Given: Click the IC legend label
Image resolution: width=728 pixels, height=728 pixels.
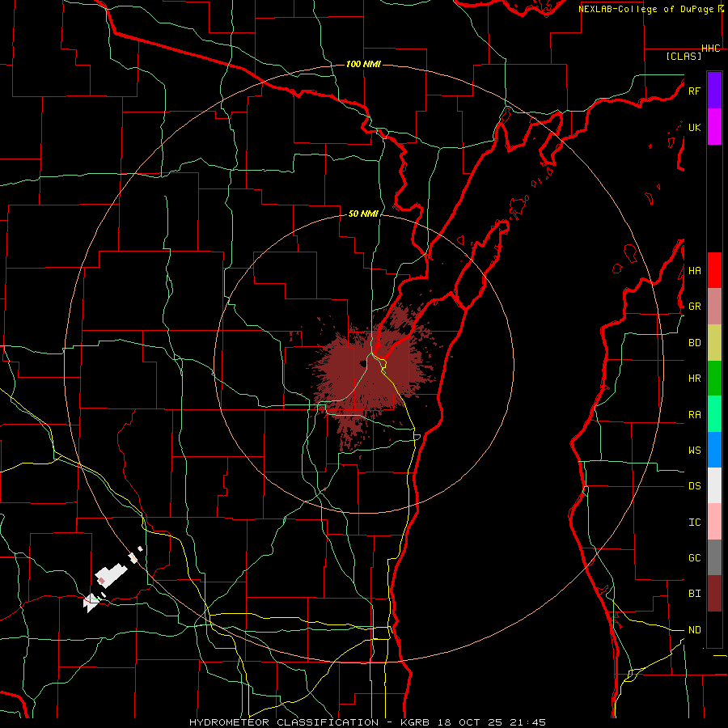Looking at the screenshot, I should [x=694, y=522].
